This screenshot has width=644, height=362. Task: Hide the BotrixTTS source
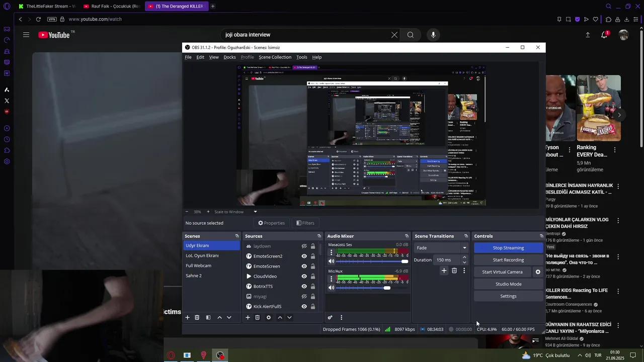click(304, 287)
